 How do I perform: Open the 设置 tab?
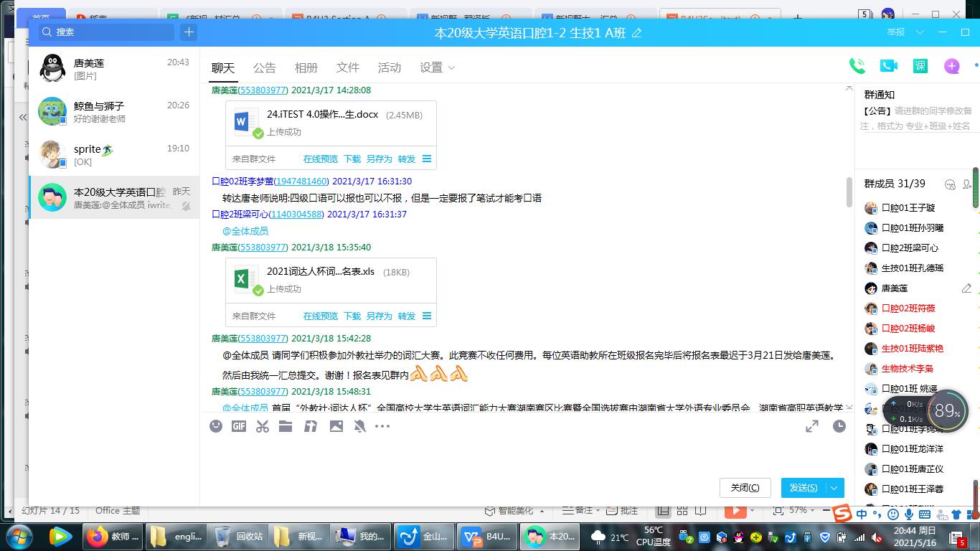click(431, 67)
